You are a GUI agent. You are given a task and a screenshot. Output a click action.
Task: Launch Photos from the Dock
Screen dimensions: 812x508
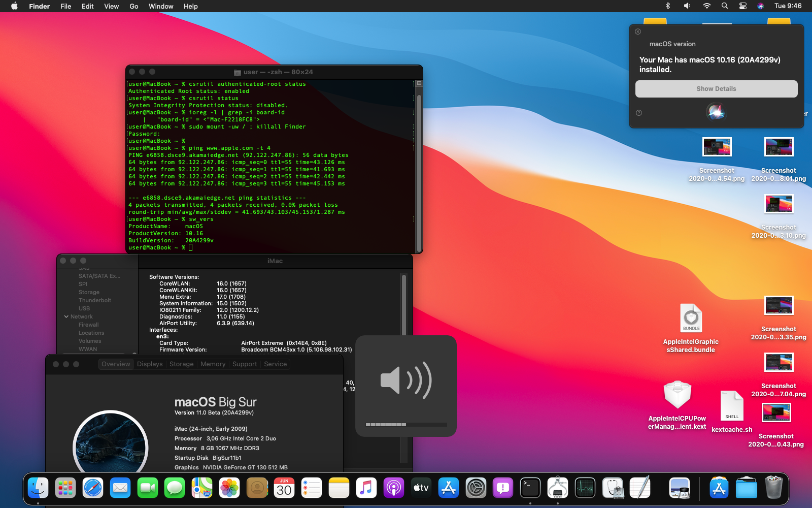pos(229,488)
